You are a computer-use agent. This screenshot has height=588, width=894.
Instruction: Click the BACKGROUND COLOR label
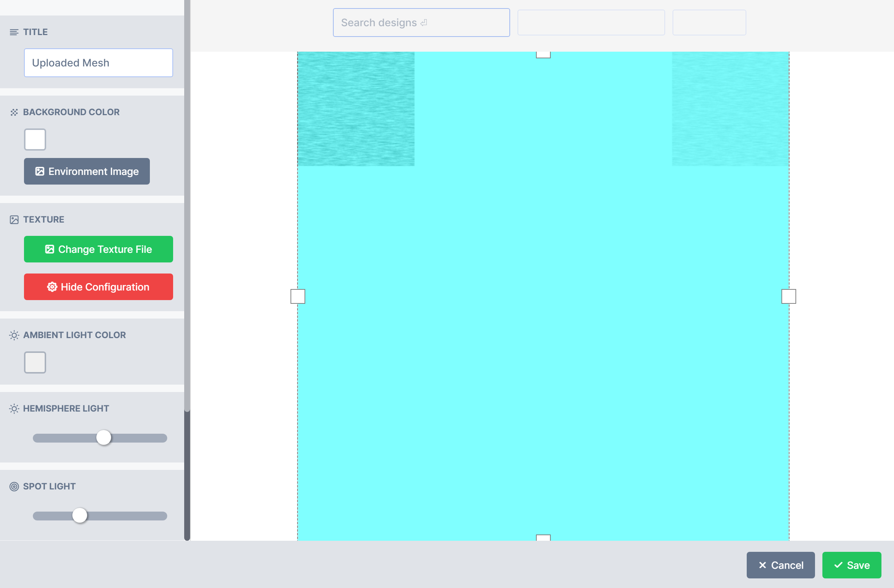click(x=71, y=112)
